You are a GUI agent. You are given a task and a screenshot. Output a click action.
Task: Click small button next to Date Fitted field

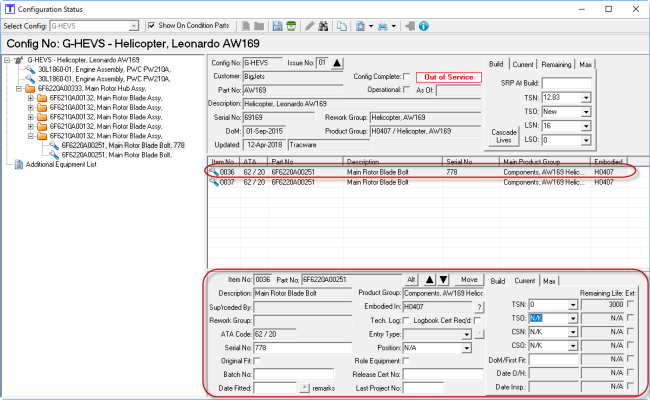point(305,388)
